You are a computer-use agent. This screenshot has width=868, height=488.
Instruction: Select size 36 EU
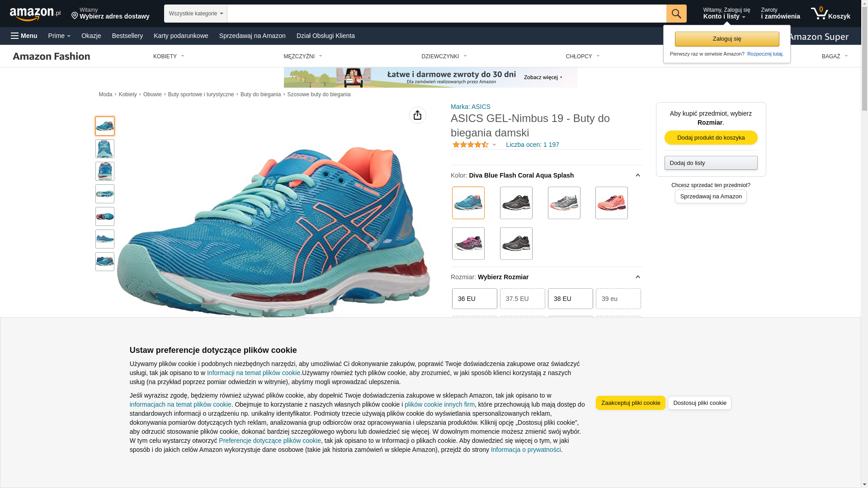(x=474, y=299)
